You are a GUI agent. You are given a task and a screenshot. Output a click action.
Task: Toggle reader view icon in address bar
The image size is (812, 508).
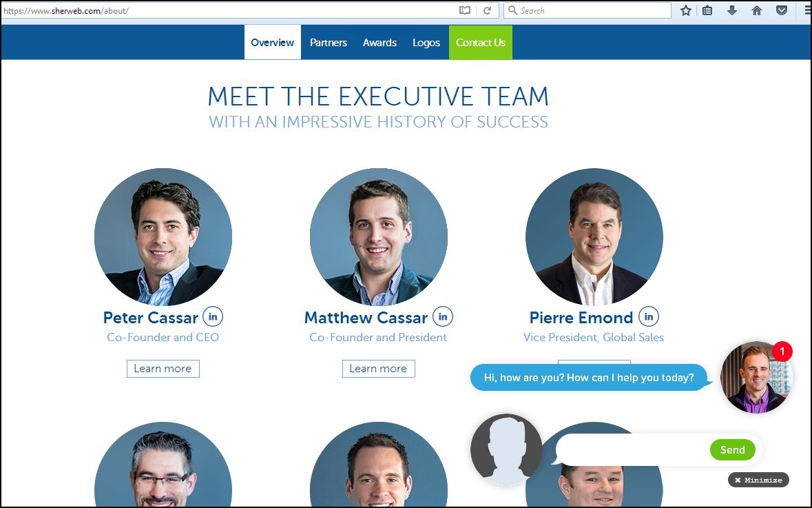point(465,10)
